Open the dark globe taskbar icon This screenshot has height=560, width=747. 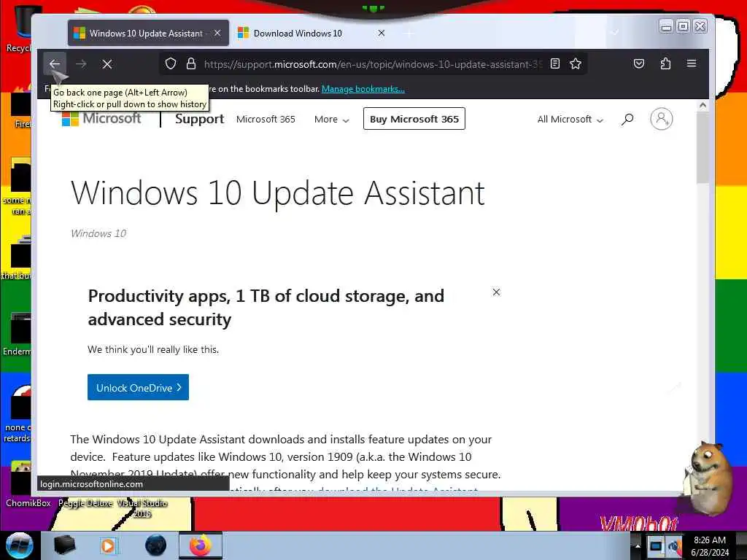tap(156, 545)
